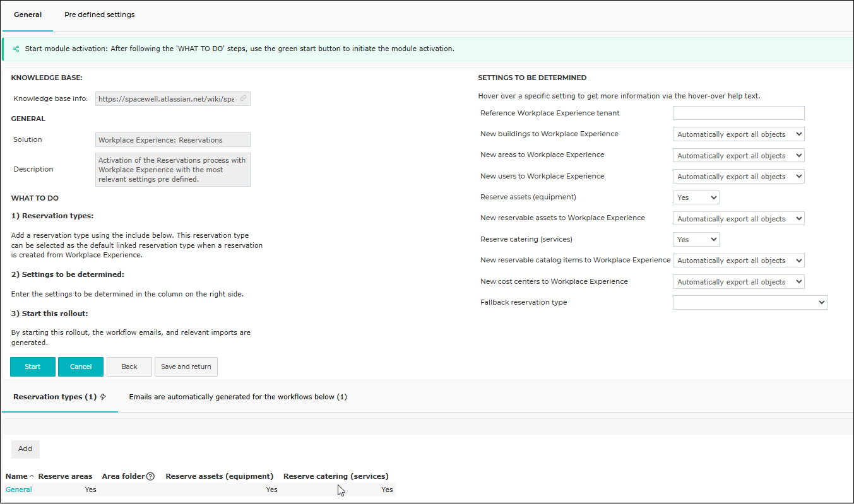854x504 pixels.
Task: Click the lightning icon beside Reservation types
Action: pyautogui.click(x=103, y=397)
